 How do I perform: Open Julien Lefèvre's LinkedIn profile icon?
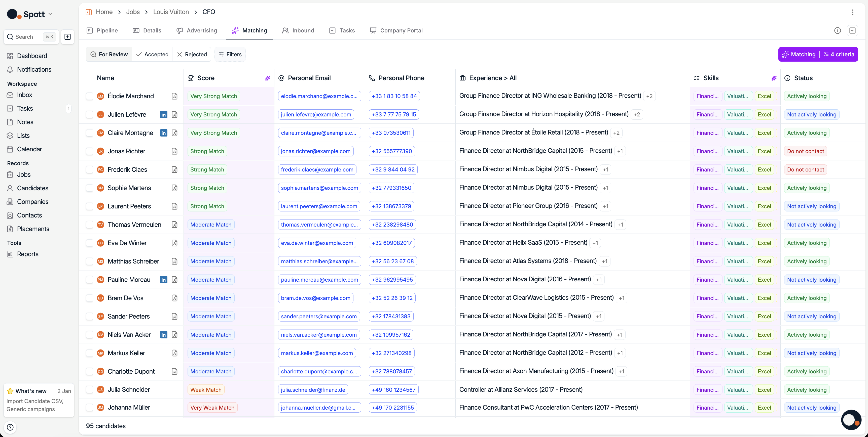(163, 114)
